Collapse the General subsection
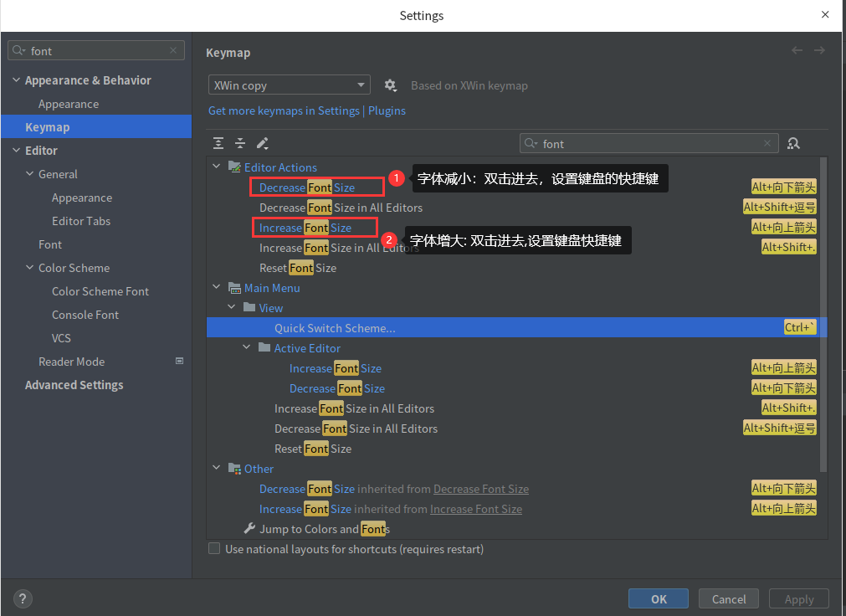The image size is (846, 616). (29, 174)
